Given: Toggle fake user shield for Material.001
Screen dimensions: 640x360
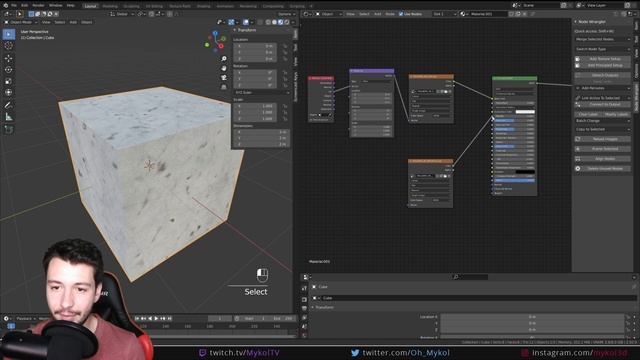Looking at the screenshot, I should click(511, 14).
